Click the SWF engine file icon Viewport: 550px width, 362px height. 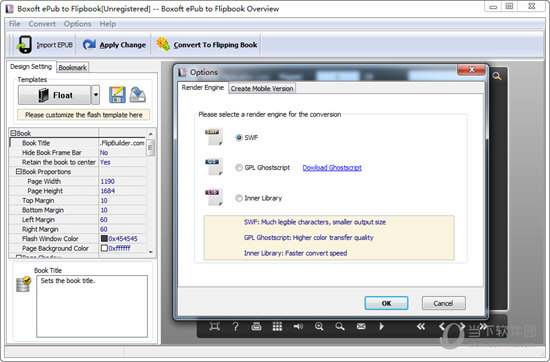(213, 137)
